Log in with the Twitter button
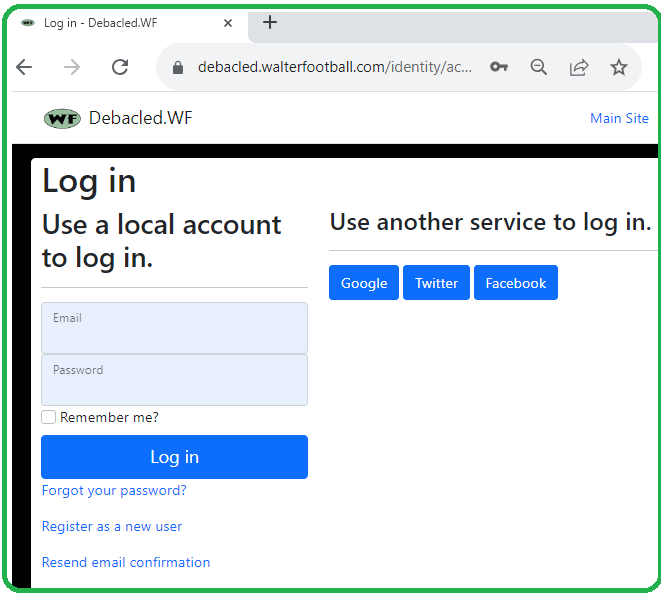This screenshot has width=667, height=596. (x=436, y=283)
